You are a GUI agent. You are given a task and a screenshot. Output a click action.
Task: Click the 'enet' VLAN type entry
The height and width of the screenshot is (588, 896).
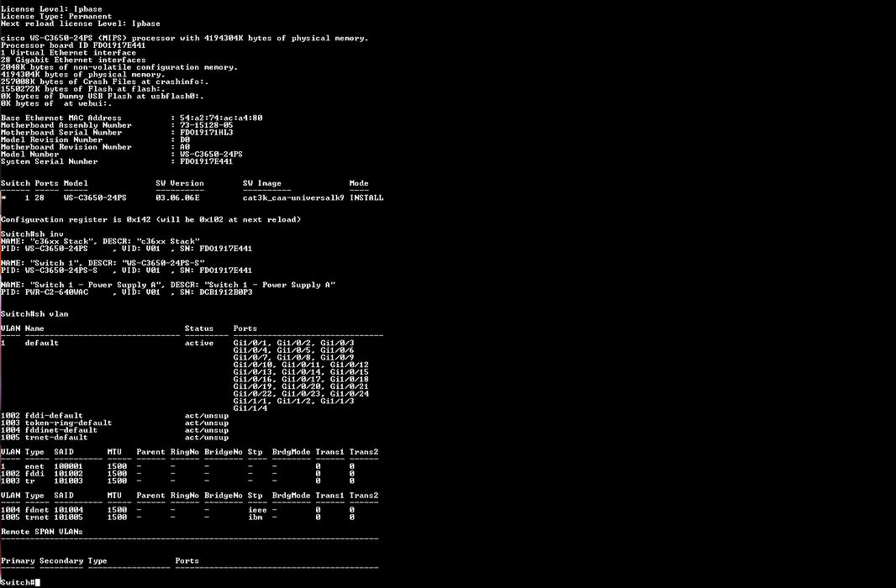pyautogui.click(x=34, y=466)
